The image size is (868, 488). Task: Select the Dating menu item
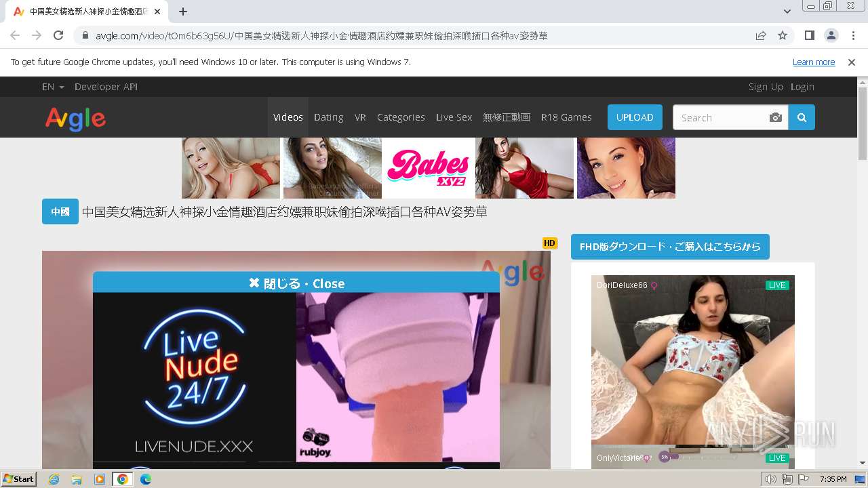point(329,117)
